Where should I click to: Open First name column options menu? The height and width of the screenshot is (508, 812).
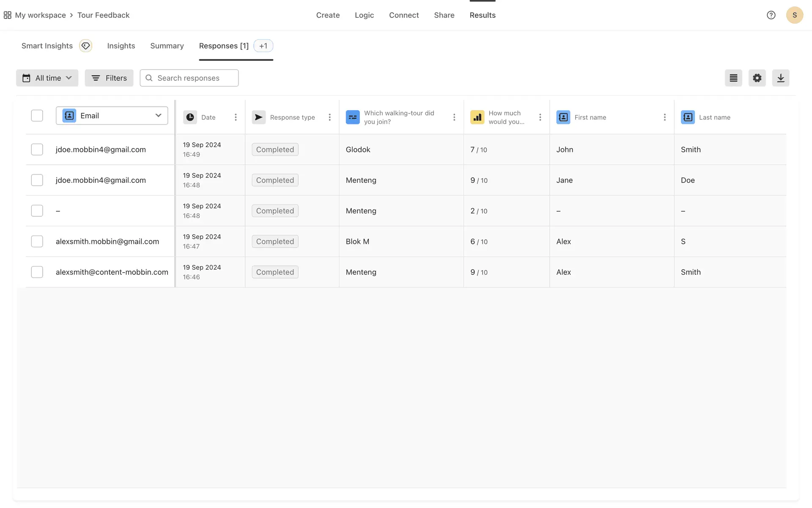[664, 117]
